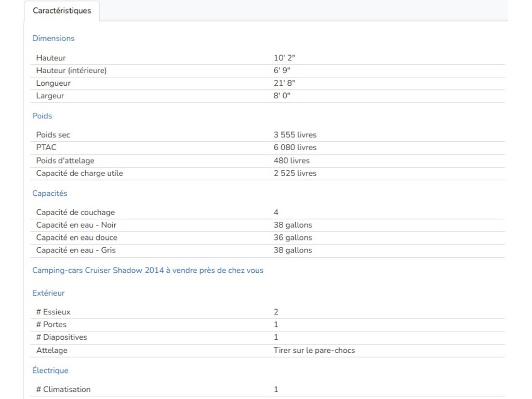Select the Longueur value 21' 8"
The image size is (532, 399).
[x=284, y=83]
